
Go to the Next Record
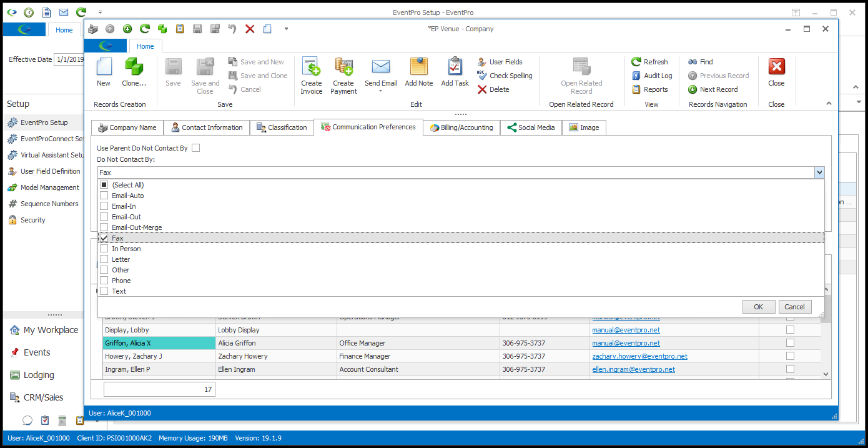click(713, 89)
